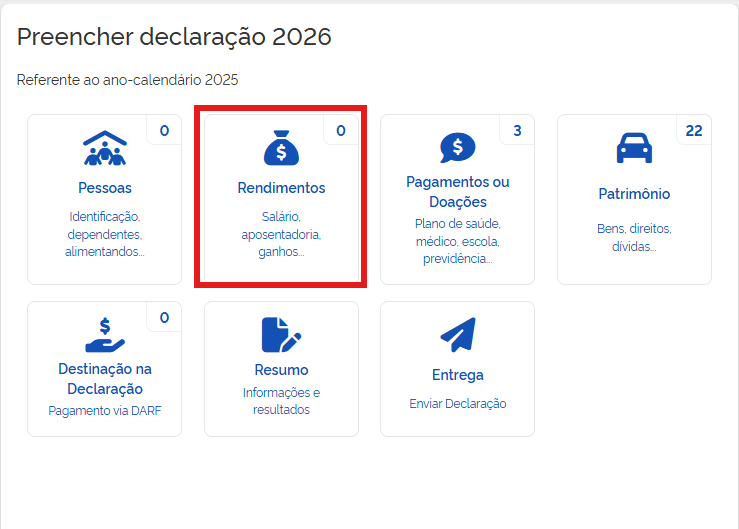Go to the Patrimônio title
739x529 pixels.
click(634, 194)
